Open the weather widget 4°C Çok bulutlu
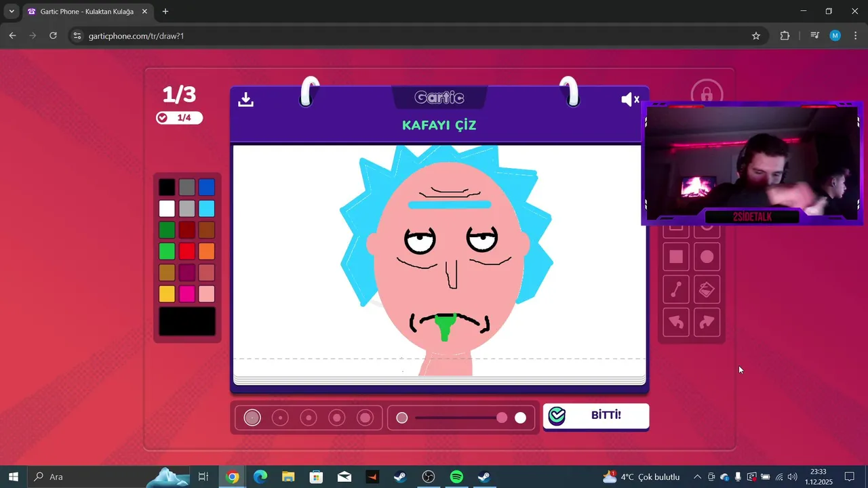 point(641,477)
